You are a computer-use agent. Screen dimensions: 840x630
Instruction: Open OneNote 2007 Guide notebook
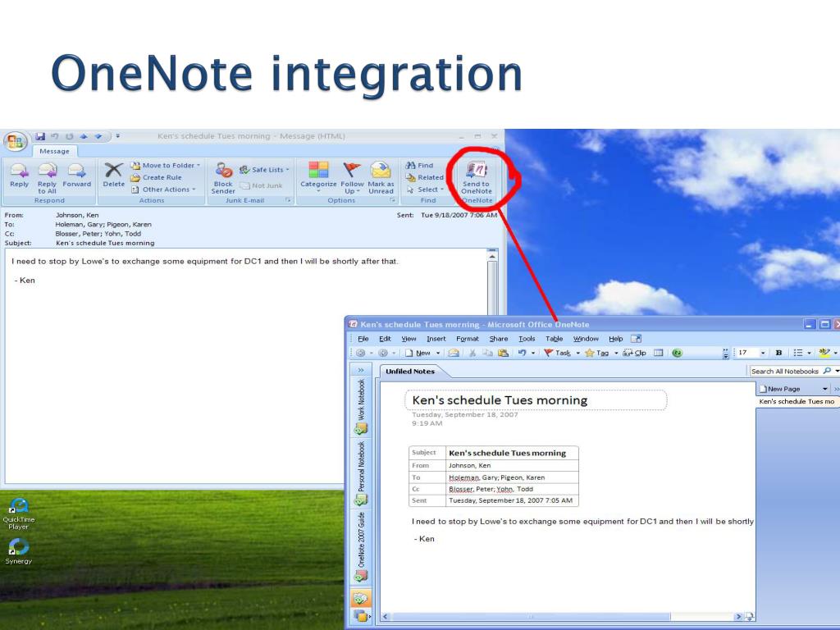tap(361, 546)
